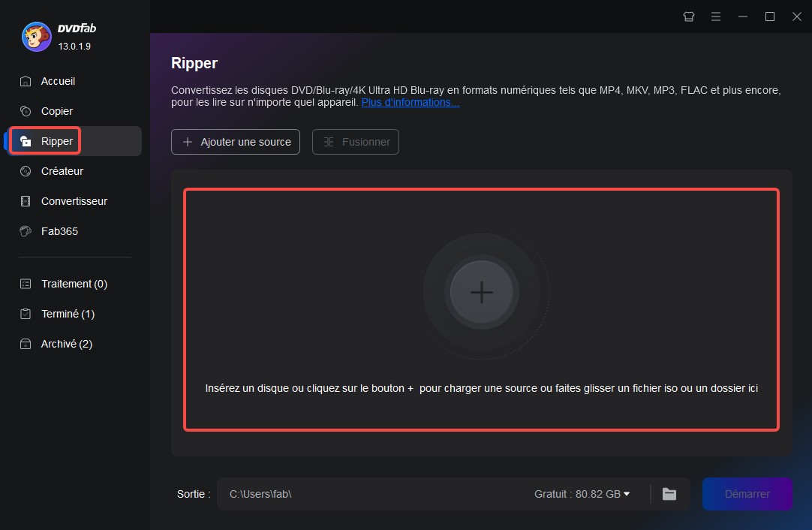This screenshot has width=812, height=530.
Task: Click the Démarrer button
Action: tap(747, 494)
